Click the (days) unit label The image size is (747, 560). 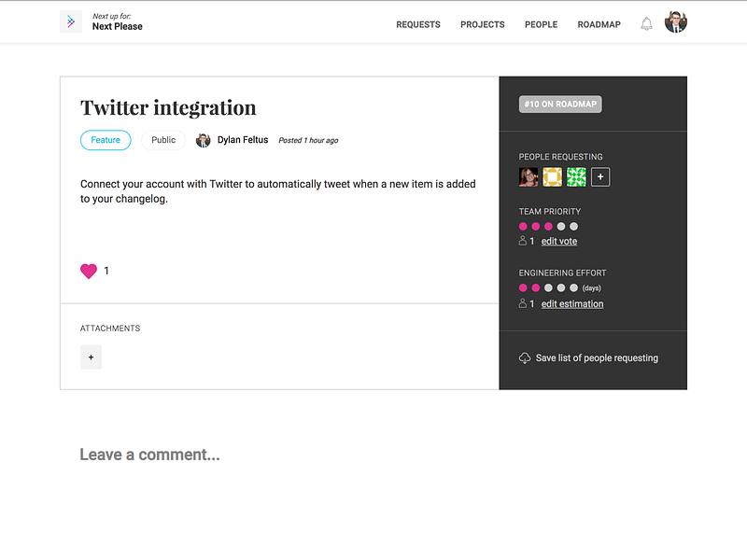(591, 288)
